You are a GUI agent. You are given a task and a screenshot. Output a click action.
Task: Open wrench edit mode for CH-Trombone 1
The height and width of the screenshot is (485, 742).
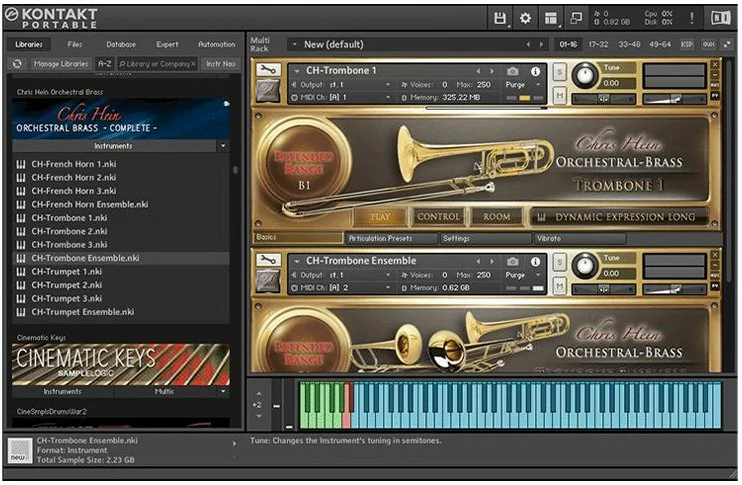(x=268, y=70)
